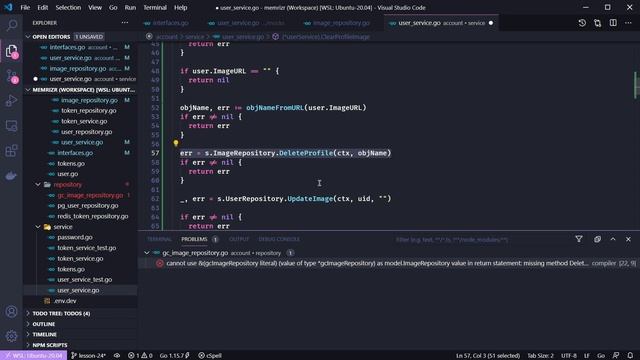Collapse the gc_image_repository.go problems group
Screen dimensions: 640x360
pos(147,253)
